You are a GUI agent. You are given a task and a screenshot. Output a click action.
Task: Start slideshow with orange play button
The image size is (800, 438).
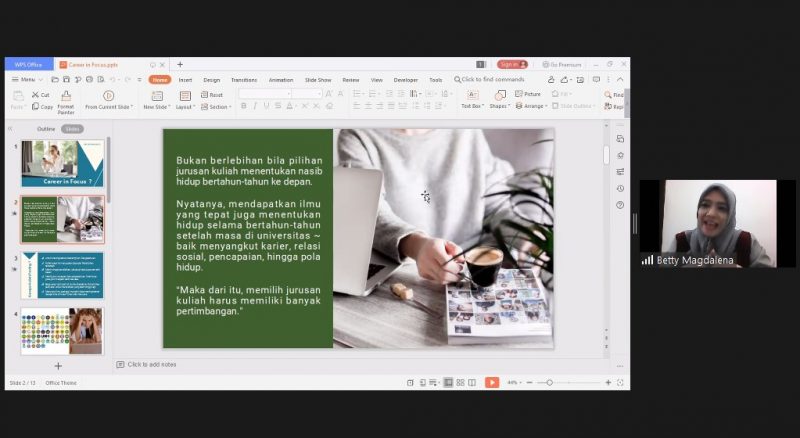(492, 382)
